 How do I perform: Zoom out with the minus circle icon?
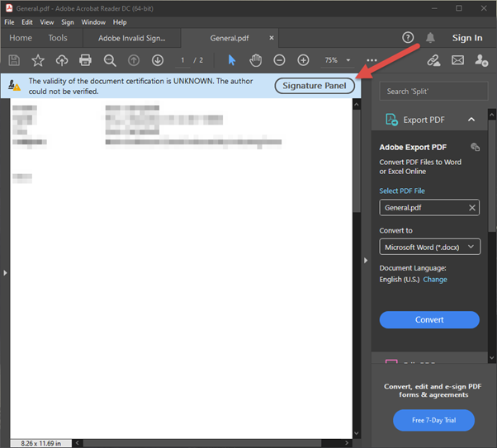click(x=279, y=60)
